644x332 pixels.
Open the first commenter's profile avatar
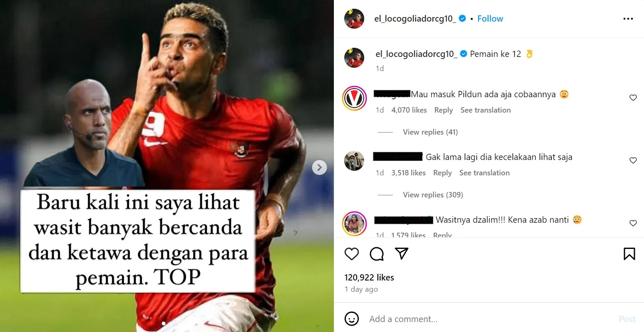tap(354, 98)
